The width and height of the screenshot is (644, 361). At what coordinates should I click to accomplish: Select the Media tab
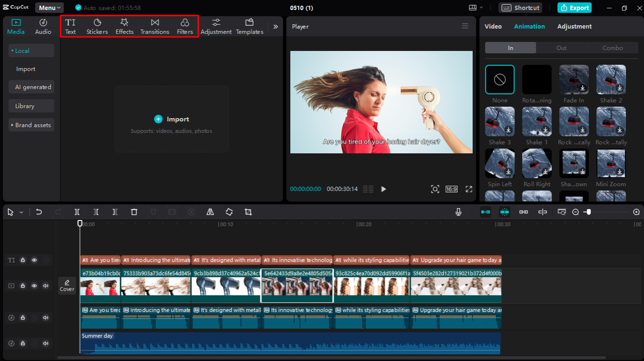coord(16,26)
